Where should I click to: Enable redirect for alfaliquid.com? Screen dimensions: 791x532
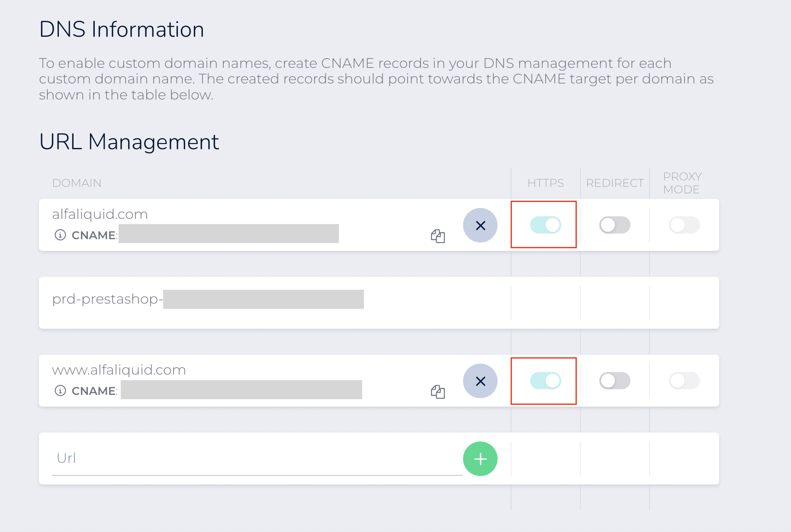[x=614, y=225]
